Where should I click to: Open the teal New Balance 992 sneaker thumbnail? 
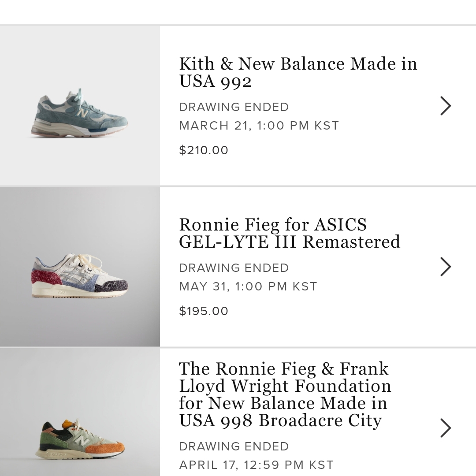(x=79, y=114)
